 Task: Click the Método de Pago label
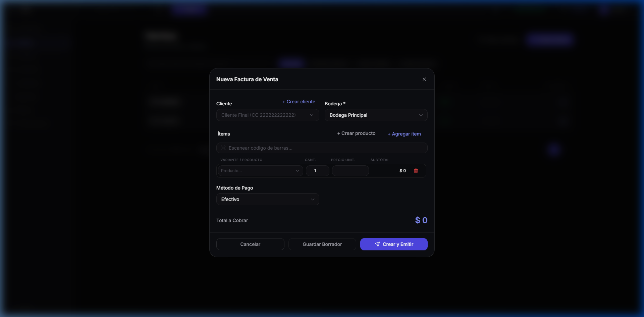click(234, 188)
